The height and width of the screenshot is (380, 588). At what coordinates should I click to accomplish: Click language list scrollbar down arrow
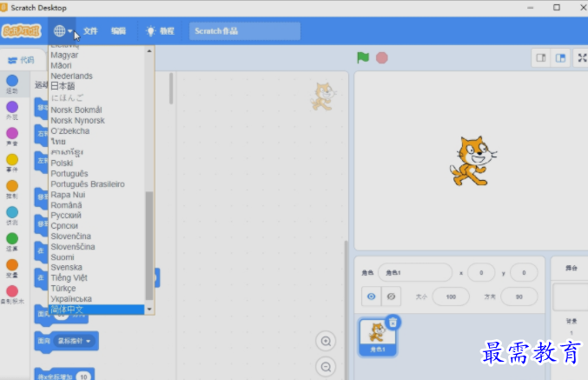(149, 310)
